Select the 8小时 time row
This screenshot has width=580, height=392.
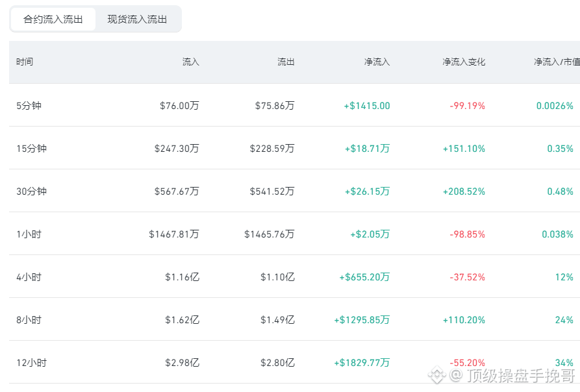294,319
